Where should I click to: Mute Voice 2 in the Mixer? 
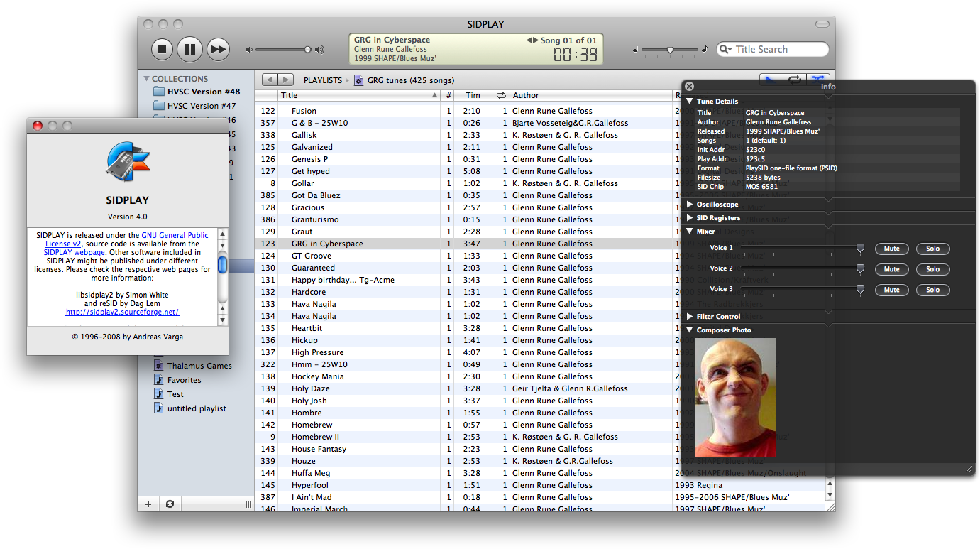click(x=891, y=269)
